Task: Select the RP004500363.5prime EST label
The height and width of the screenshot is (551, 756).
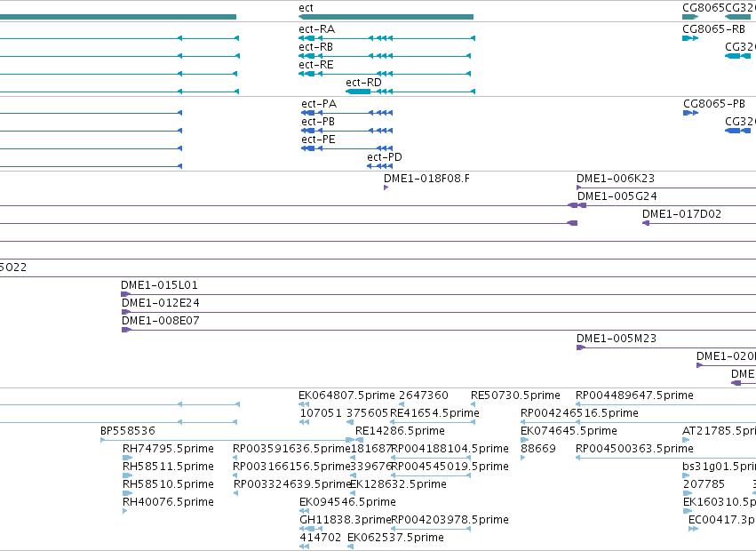Action: point(634,449)
